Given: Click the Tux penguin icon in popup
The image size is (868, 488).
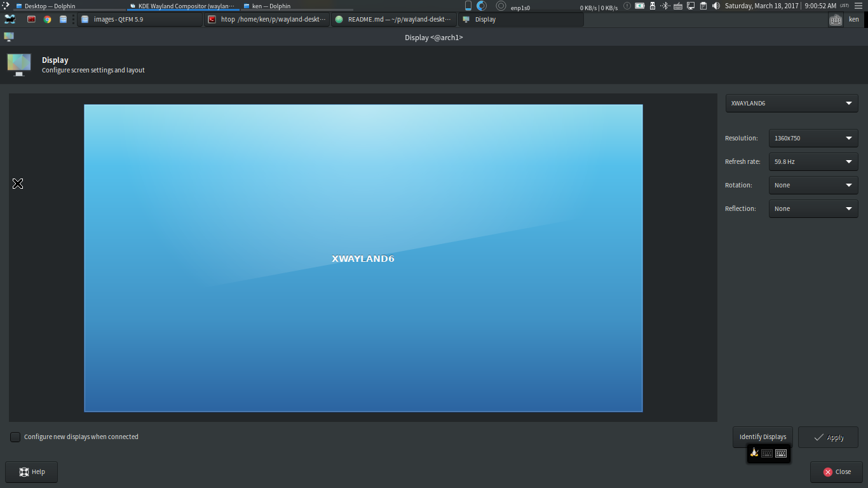Looking at the screenshot, I should point(754,453).
